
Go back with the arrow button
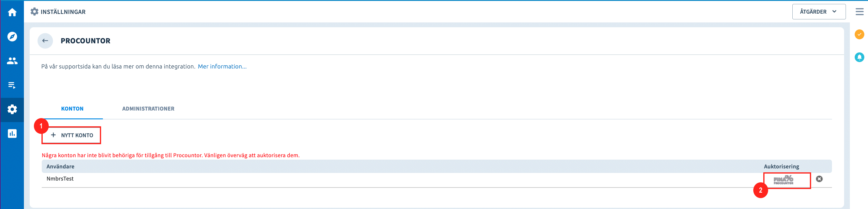[45, 41]
